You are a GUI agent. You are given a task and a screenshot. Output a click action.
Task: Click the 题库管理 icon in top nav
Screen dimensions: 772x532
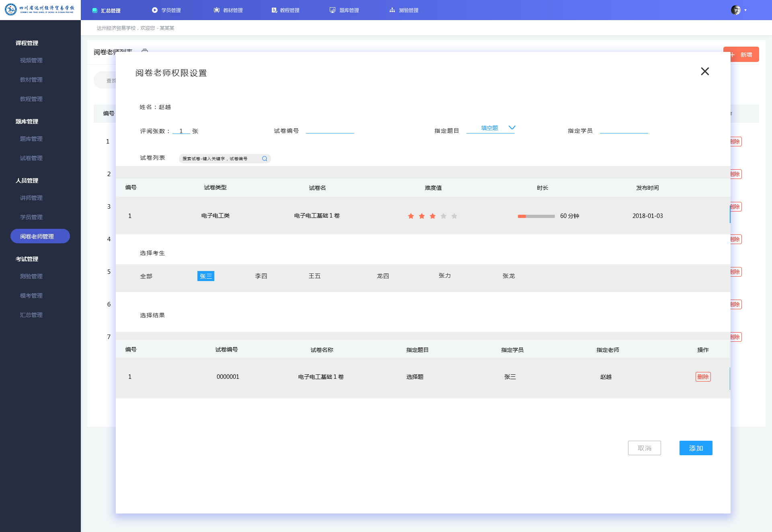[x=333, y=10]
